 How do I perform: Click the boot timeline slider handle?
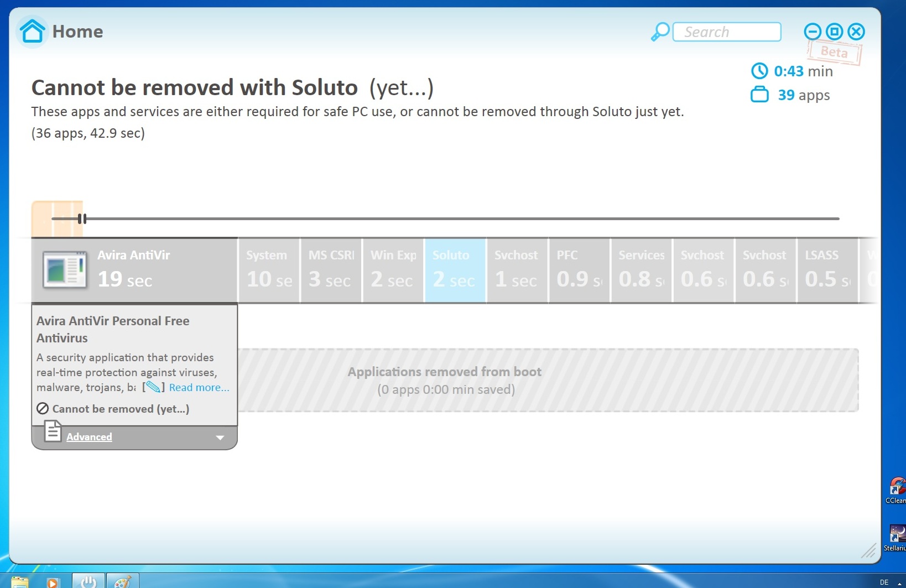(x=82, y=218)
